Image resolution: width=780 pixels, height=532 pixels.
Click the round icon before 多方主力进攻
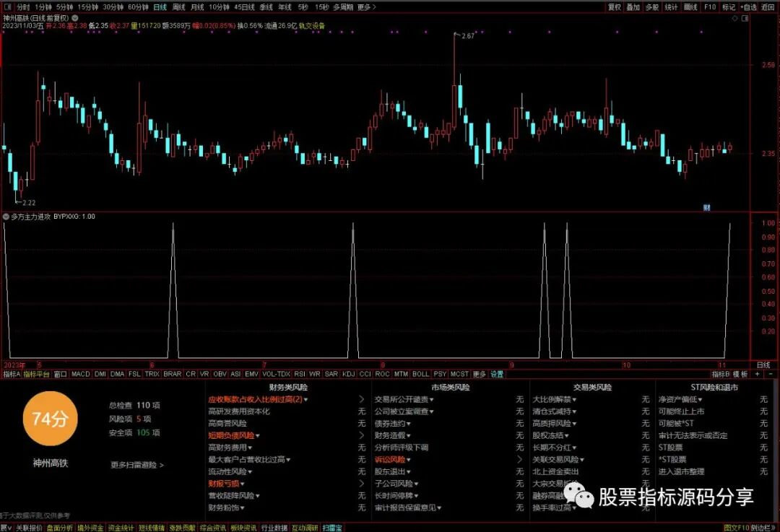tap(6, 217)
